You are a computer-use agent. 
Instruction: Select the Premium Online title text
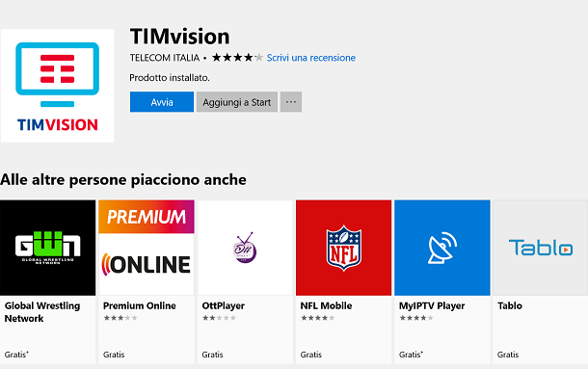(x=140, y=305)
